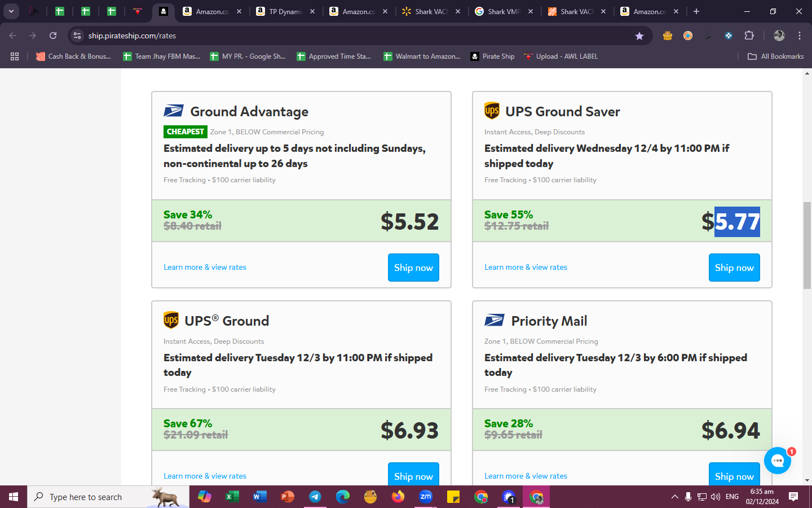
Task: Click the honey jar extension icon
Action: tap(668, 36)
